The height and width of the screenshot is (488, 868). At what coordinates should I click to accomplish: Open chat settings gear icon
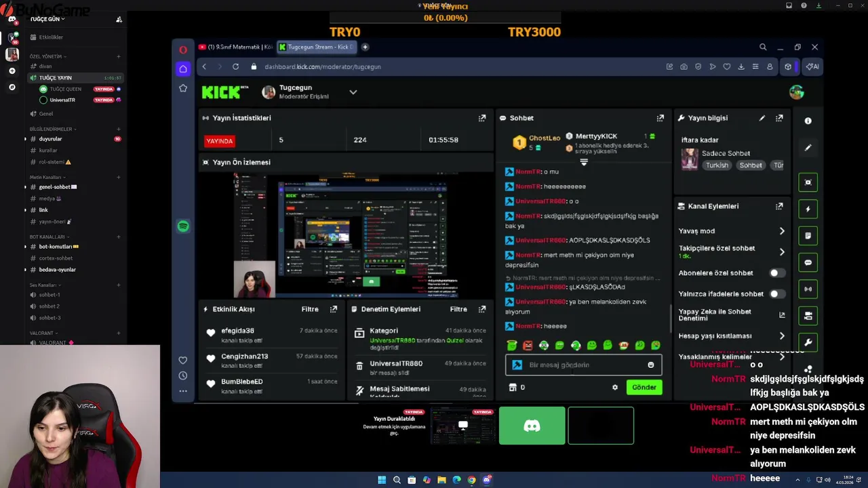[x=615, y=388]
